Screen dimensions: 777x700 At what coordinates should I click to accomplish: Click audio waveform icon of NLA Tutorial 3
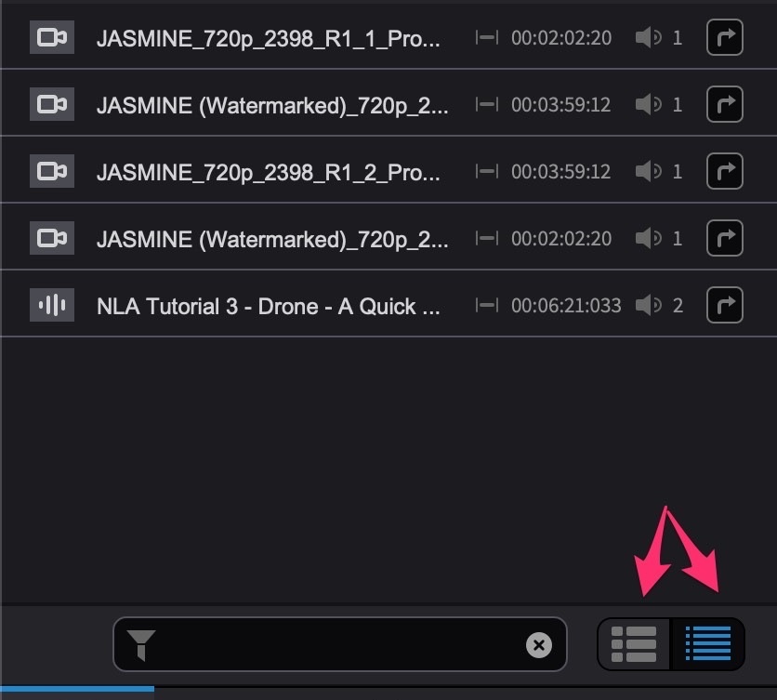[x=52, y=305]
